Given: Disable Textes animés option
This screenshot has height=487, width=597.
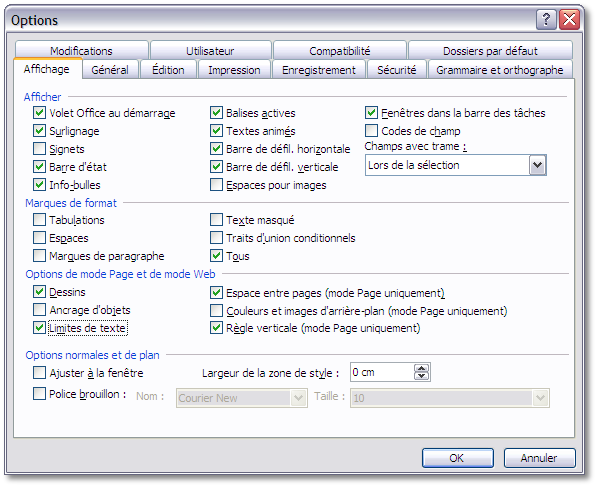Looking at the screenshot, I should point(216,131).
